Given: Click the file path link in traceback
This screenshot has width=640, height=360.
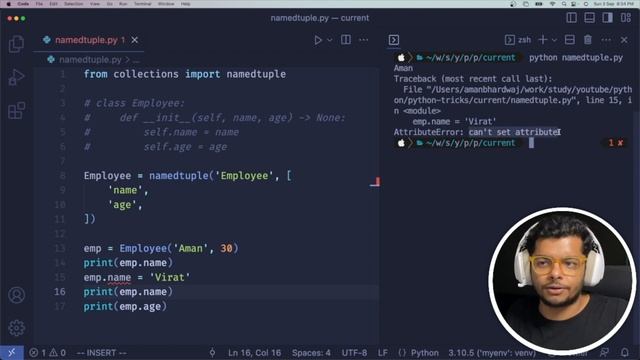Looking at the screenshot, I should tap(513, 95).
